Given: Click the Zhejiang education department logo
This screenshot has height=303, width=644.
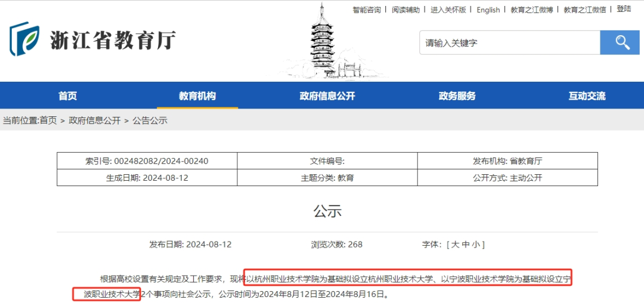Looking at the screenshot, I should coord(24,39).
